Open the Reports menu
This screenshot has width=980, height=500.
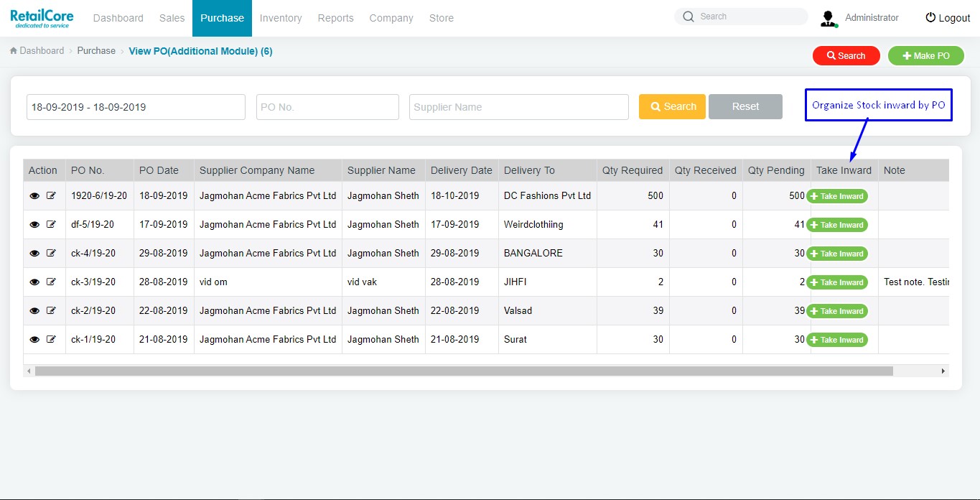pos(336,18)
